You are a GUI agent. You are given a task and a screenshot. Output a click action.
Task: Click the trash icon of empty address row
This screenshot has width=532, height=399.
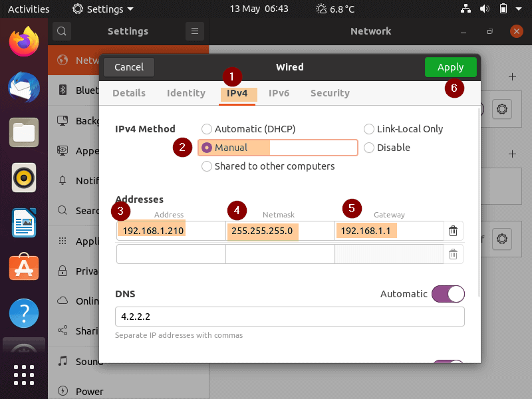point(454,254)
